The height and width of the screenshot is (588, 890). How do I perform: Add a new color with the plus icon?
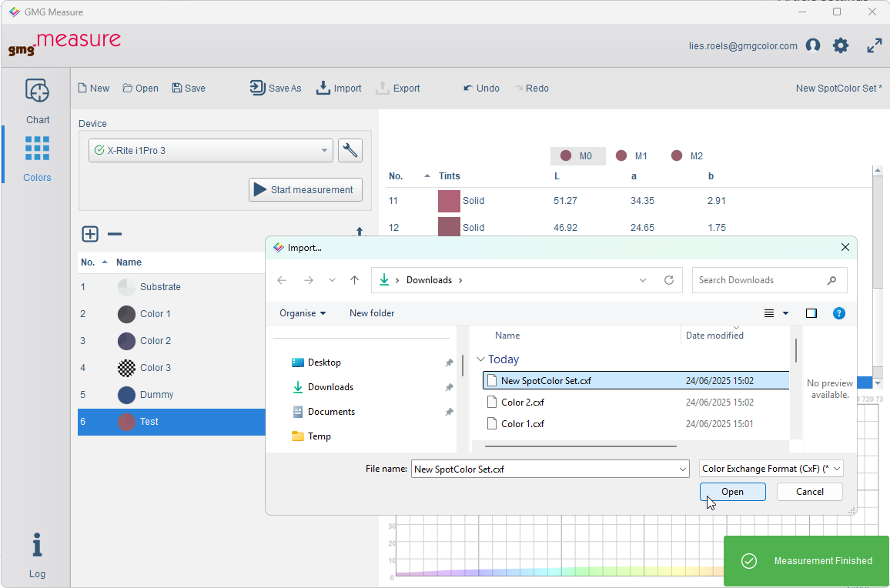(x=90, y=234)
